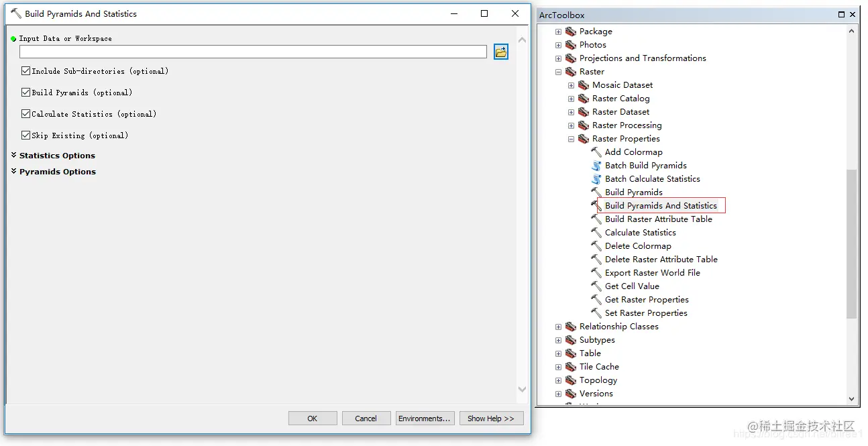This screenshot has width=868, height=446.
Task: Click the Input Data or Workspace field
Action: click(x=253, y=52)
